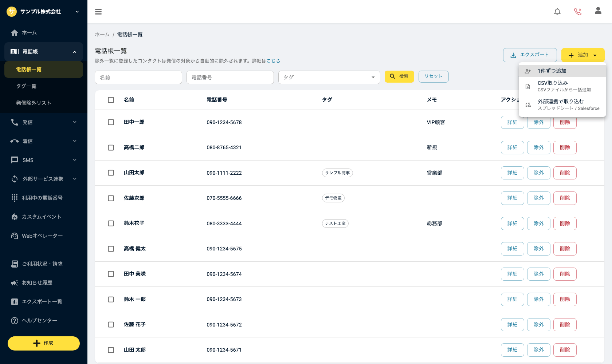
Task: Click the 電話番号 search input field
Action: pyautogui.click(x=230, y=77)
